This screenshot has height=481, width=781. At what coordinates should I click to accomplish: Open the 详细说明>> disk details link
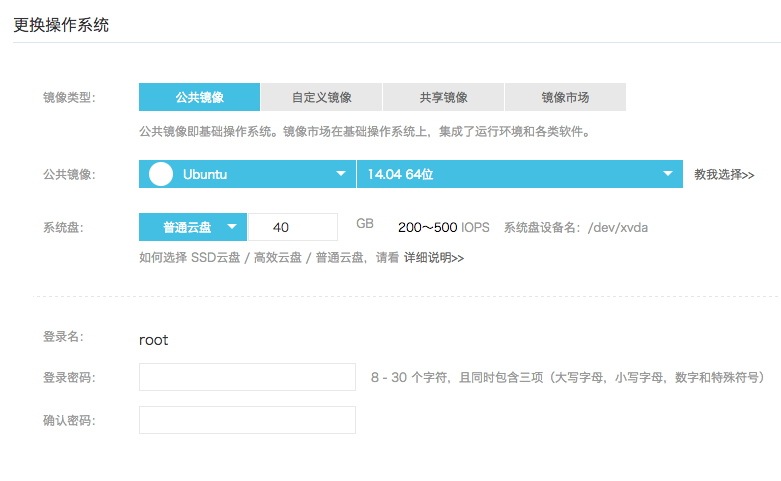coord(434,258)
